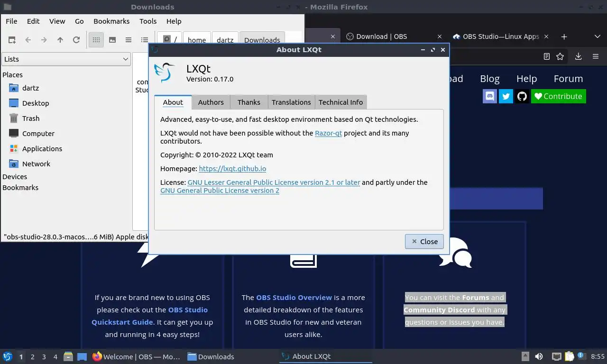Image resolution: width=607 pixels, height=364 pixels.
Task: Switch file manager to compact list view
Action: 129,40
